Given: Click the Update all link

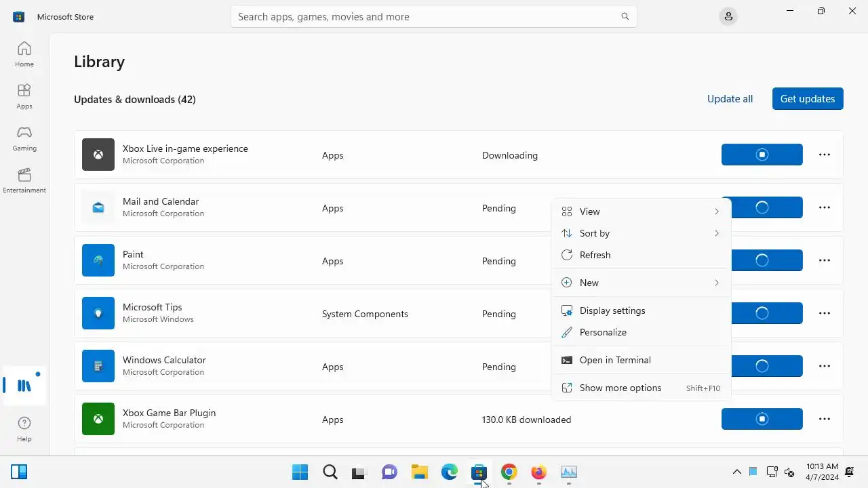Looking at the screenshot, I should click(x=730, y=98).
